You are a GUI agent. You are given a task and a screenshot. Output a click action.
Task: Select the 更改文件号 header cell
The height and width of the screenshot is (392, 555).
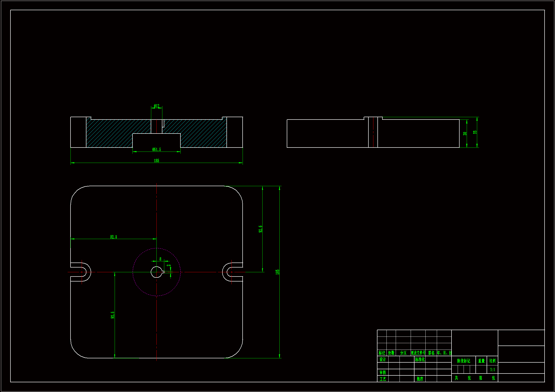tap(418, 353)
